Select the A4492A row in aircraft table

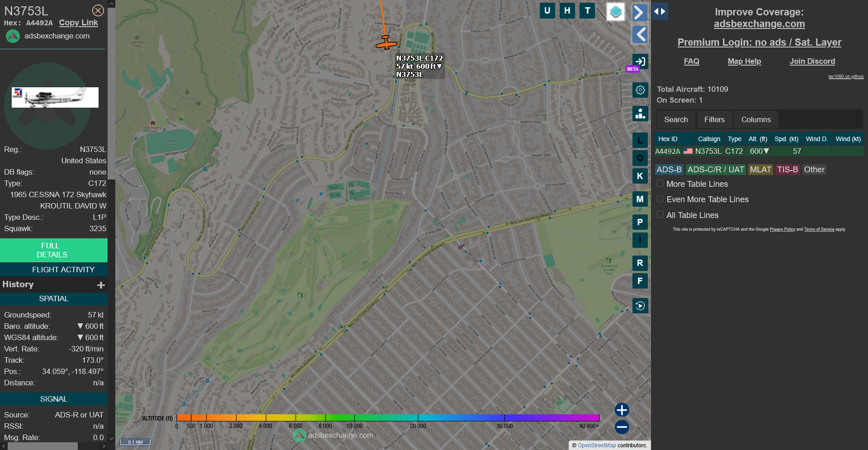759,152
